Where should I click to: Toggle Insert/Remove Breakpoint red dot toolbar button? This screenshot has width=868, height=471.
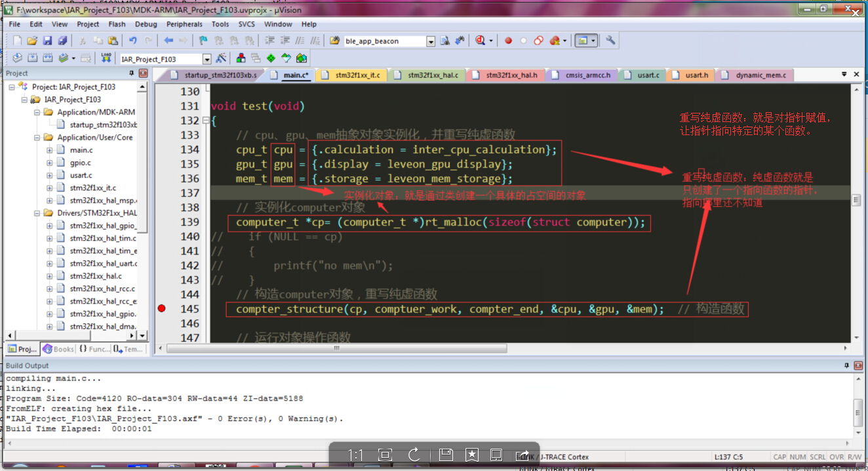508,41
